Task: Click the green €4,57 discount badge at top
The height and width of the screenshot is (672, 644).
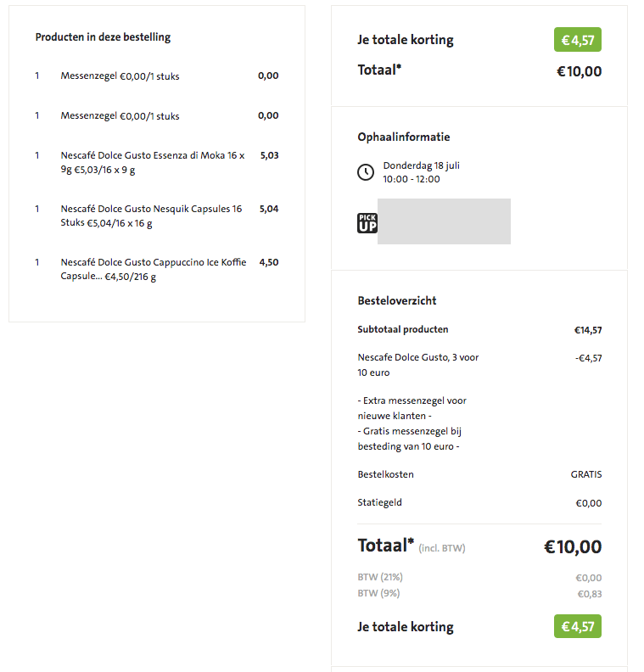Action: [578, 40]
